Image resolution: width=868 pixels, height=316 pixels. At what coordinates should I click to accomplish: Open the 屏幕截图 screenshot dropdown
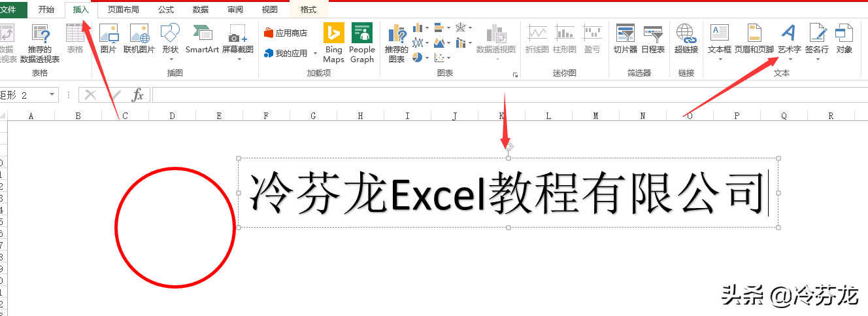tap(238, 43)
